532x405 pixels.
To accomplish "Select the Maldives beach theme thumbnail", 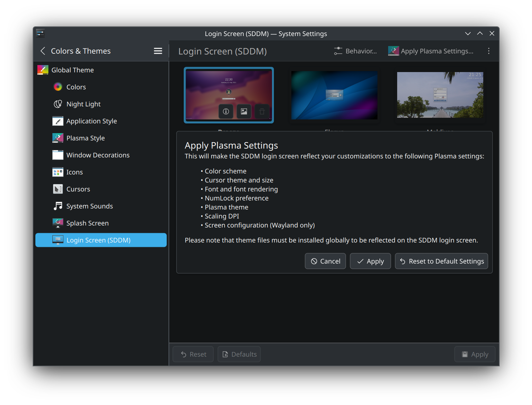I will [440, 95].
